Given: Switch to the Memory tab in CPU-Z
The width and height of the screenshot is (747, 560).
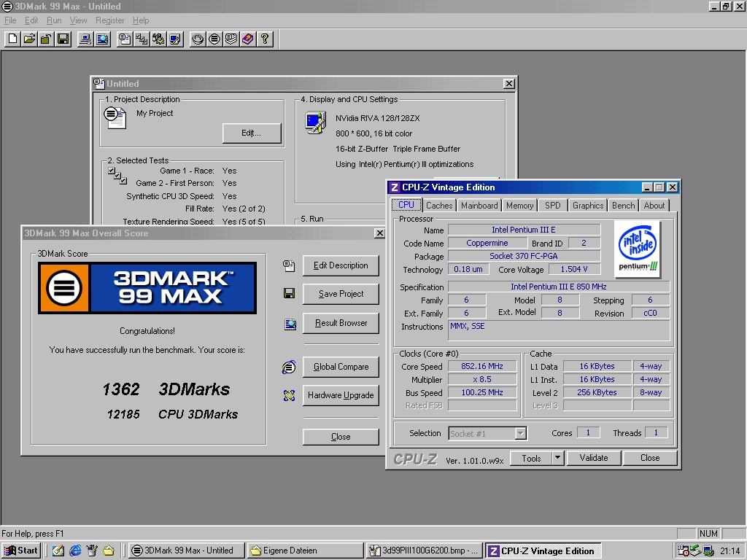Looking at the screenshot, I should (519, 206).
